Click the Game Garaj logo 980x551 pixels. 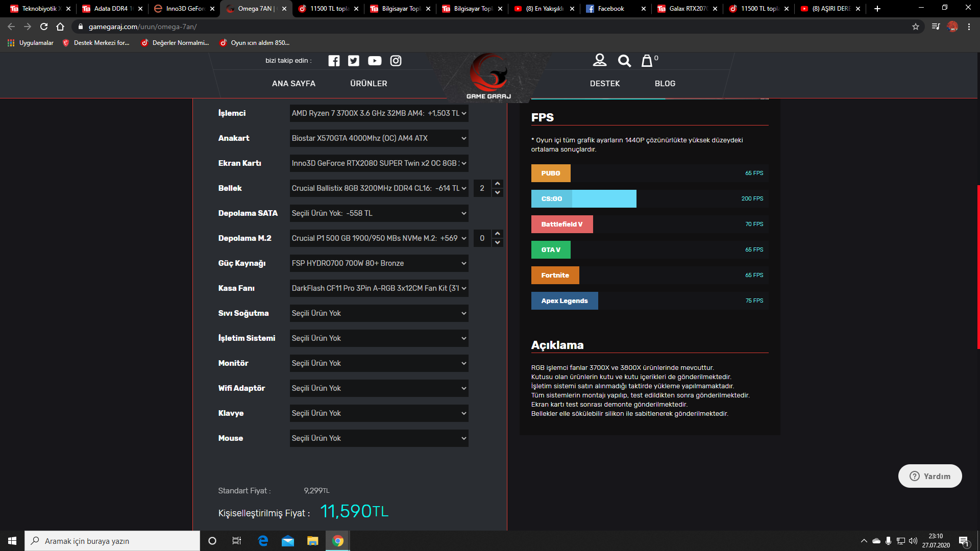(x=488, y=77)
